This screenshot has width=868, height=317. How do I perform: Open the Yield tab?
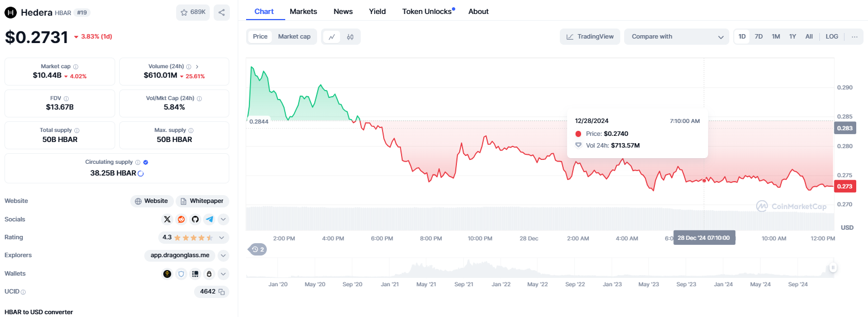click(378, 11)
